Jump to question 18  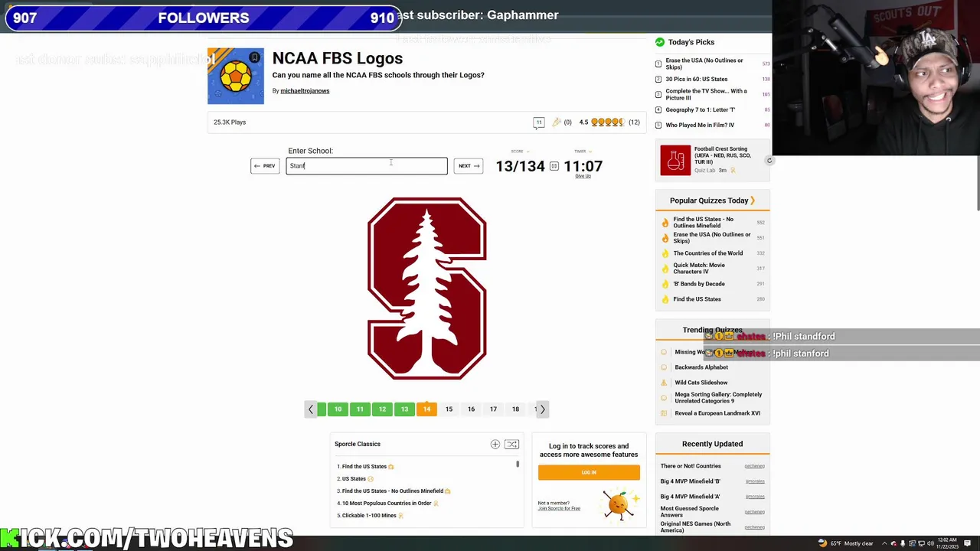(515, 409)
